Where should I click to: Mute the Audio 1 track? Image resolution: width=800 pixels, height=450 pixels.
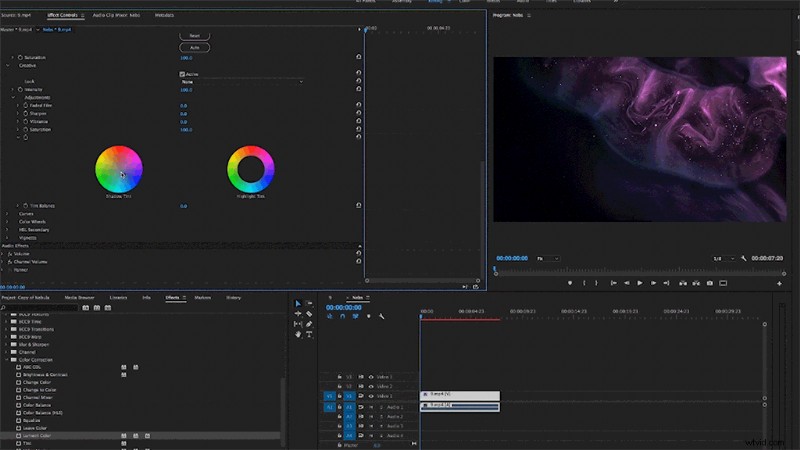[371, 407]
